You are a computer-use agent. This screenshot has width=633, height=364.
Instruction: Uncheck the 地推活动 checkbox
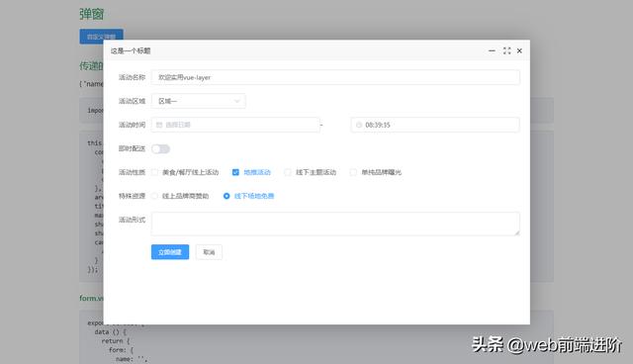[235, 172]
